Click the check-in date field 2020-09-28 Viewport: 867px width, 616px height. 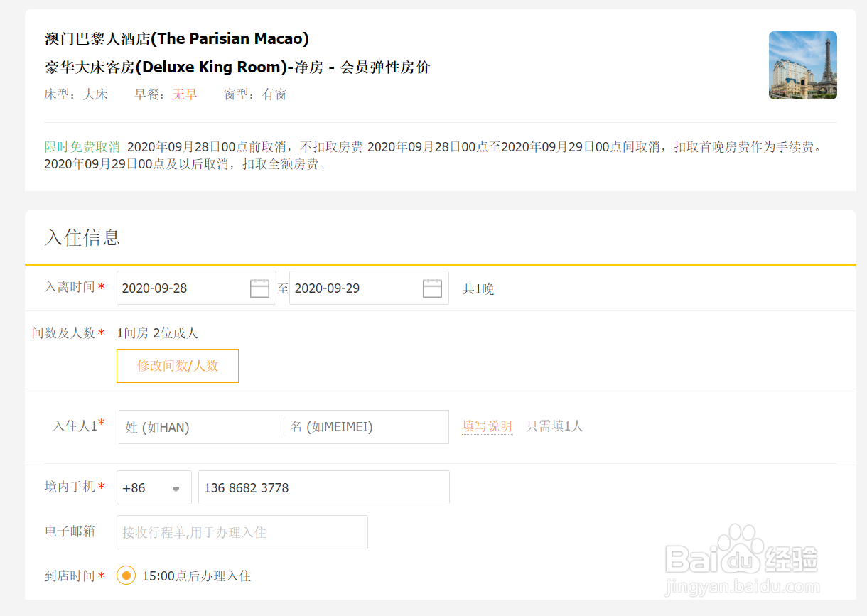click(x=196, y=288)
